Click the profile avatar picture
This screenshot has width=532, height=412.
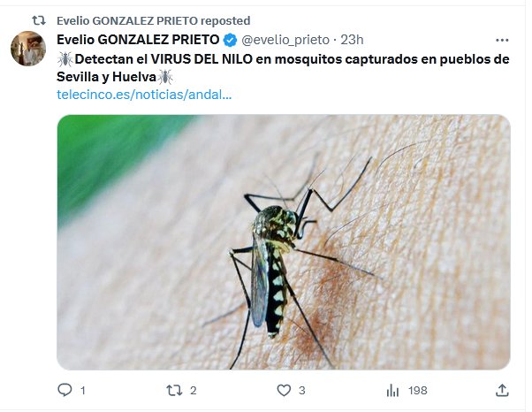28,49
